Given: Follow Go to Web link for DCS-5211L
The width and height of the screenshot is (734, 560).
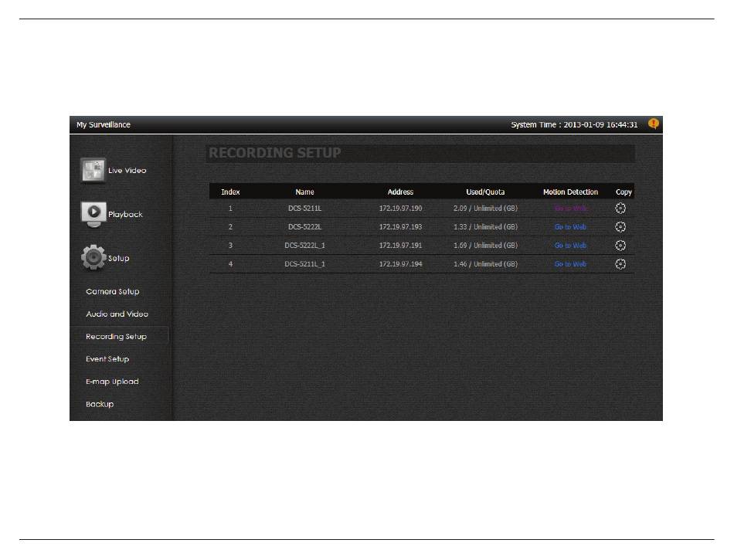Looking at the screenshot, I should tap(570, 209).
